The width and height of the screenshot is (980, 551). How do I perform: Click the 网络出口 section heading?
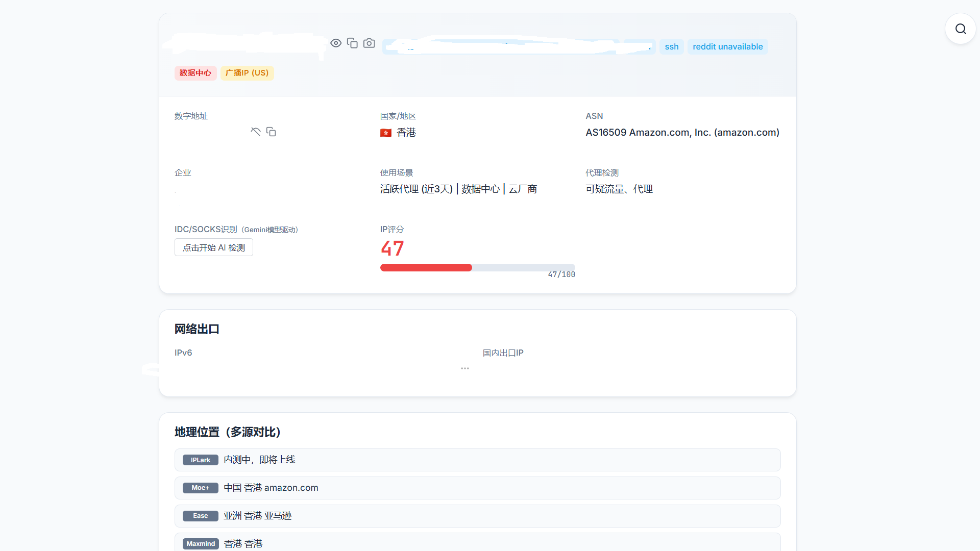coord(197,329)
